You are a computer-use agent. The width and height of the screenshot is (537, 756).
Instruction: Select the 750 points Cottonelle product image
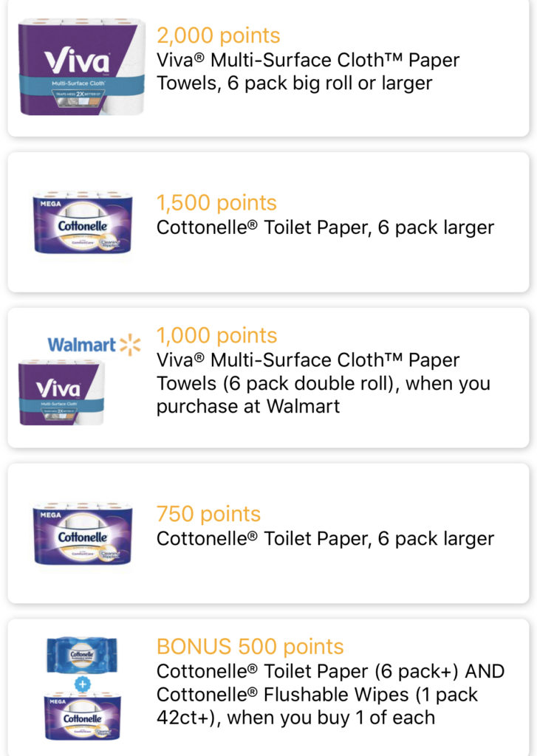[83, 533]
